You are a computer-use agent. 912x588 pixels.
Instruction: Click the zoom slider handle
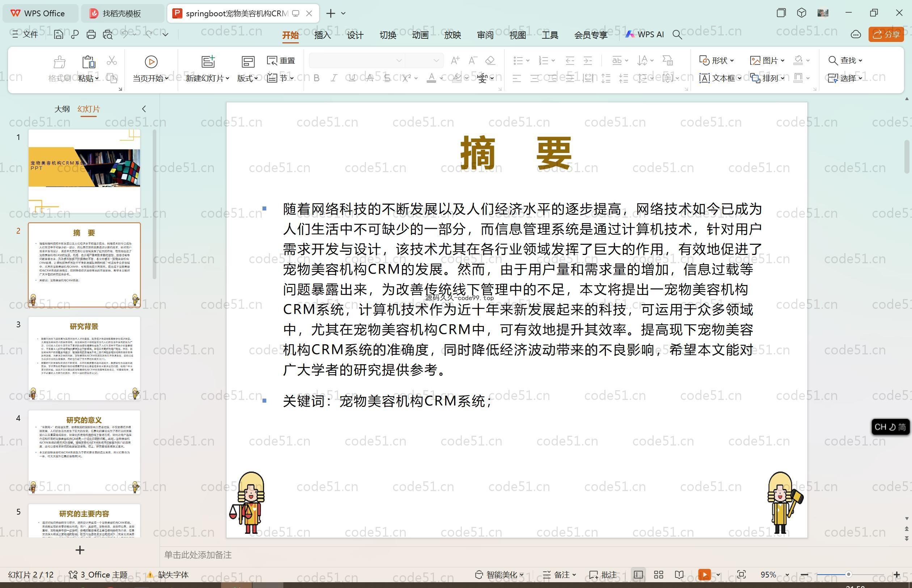pyautogui.click(x=848, y=575)
